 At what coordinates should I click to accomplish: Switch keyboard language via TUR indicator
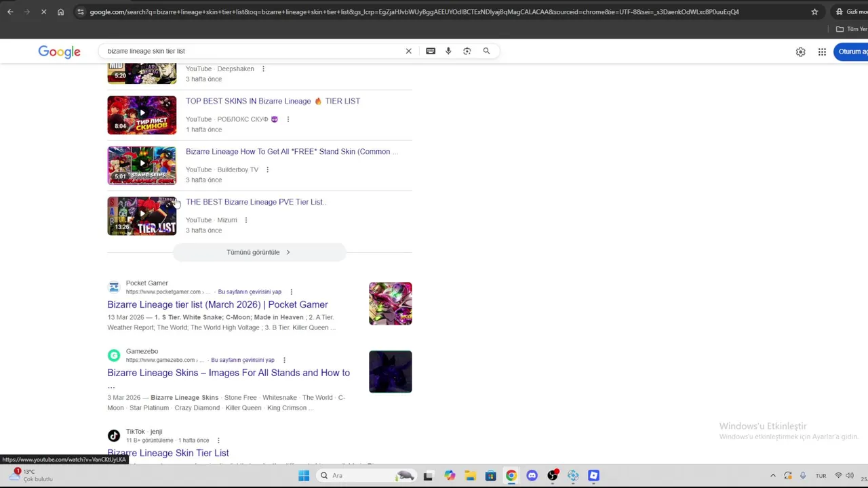pyautogui.click(x=821, y=476)
